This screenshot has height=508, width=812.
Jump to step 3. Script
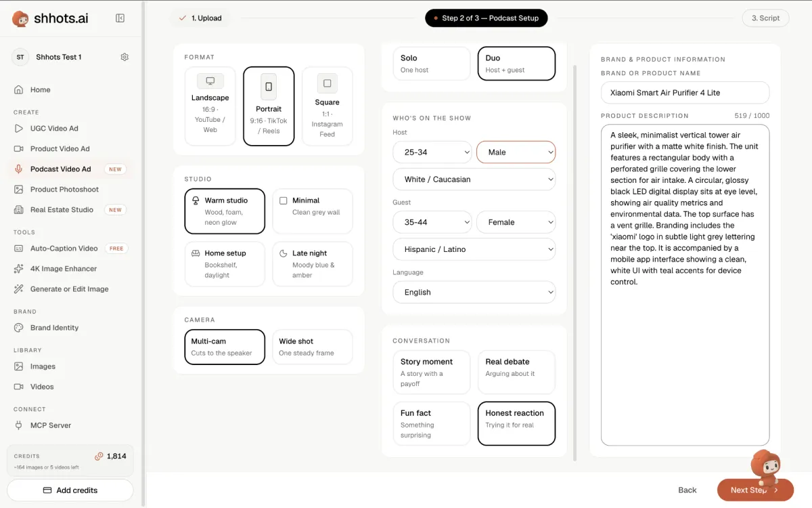pyautogui.click(x=765, y=18)
